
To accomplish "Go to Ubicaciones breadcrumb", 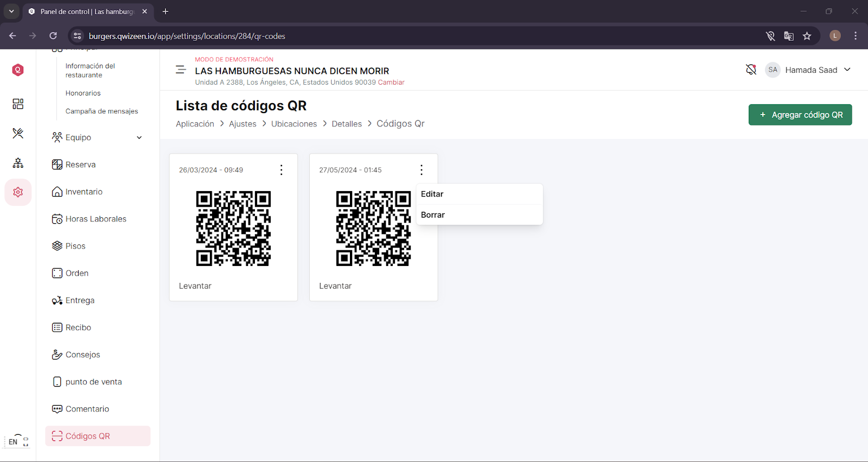I will click(x=294, y=124).
